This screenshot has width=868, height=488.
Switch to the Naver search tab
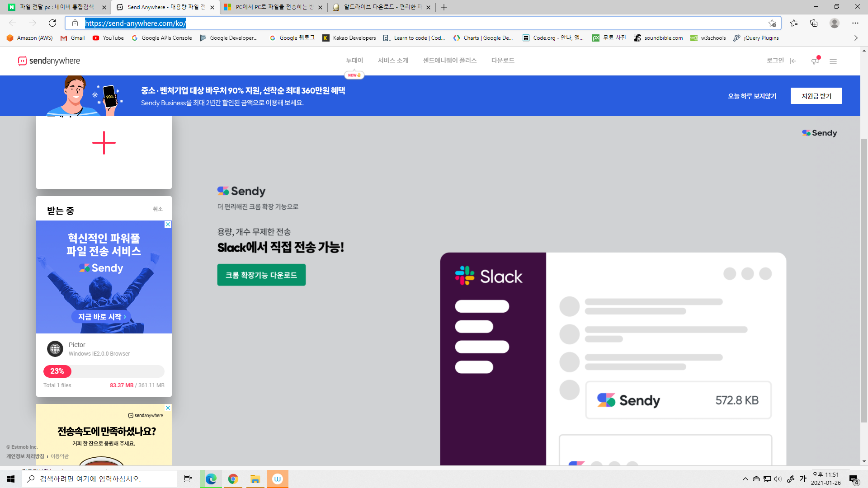point(57,7)
